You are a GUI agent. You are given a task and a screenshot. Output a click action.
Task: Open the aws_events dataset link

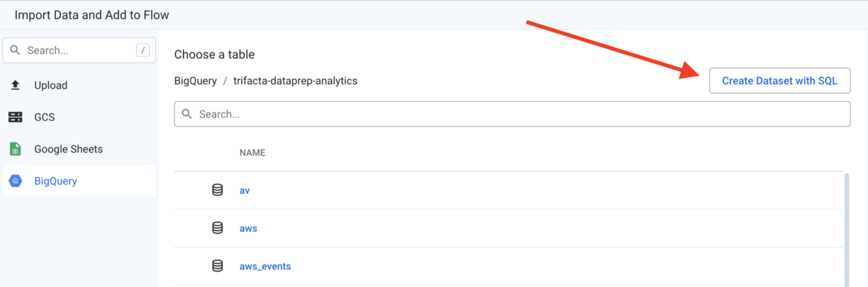tap(265, 267)
